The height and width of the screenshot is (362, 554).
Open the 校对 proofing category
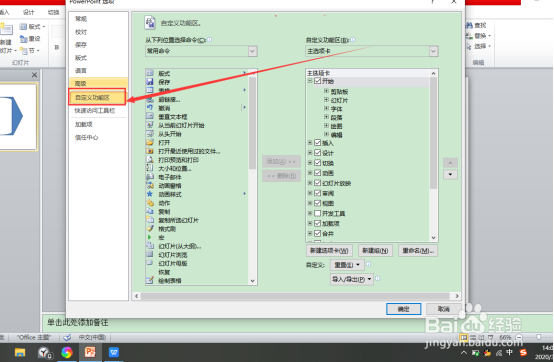tap(81, 32)
